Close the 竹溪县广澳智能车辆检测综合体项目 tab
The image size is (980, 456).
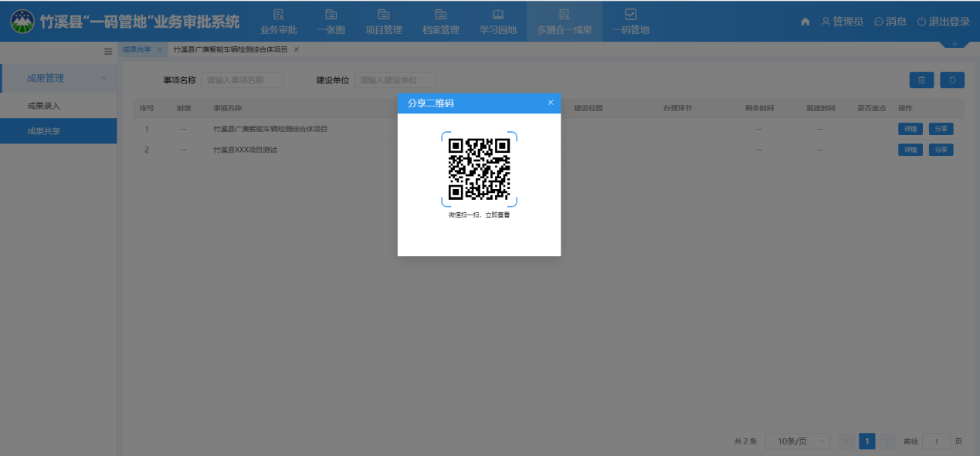[x=297, y=49]
